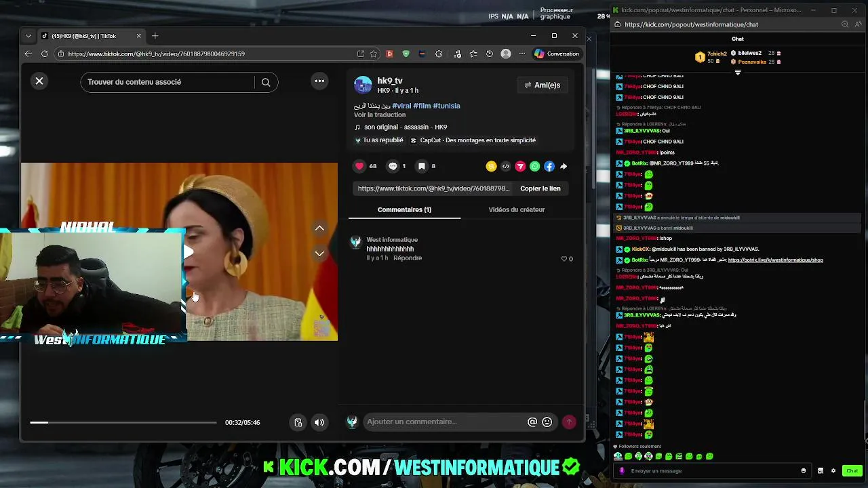Like the West informatique comment heart
This screenshot has height=488, width=868.
[564, 259]
